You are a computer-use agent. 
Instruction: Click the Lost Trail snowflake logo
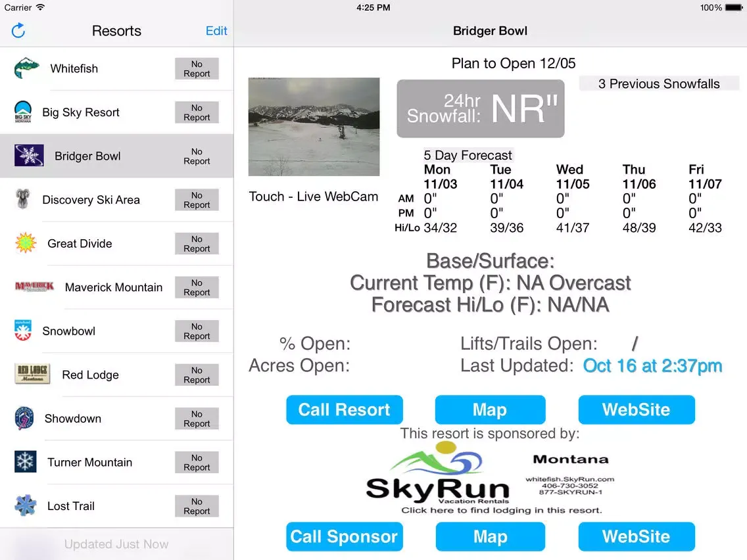(x=25, y=505)
